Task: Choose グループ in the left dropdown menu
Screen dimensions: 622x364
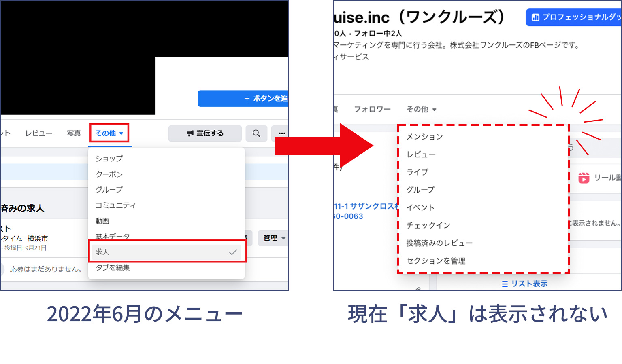Action: click(x=109, y=190)
